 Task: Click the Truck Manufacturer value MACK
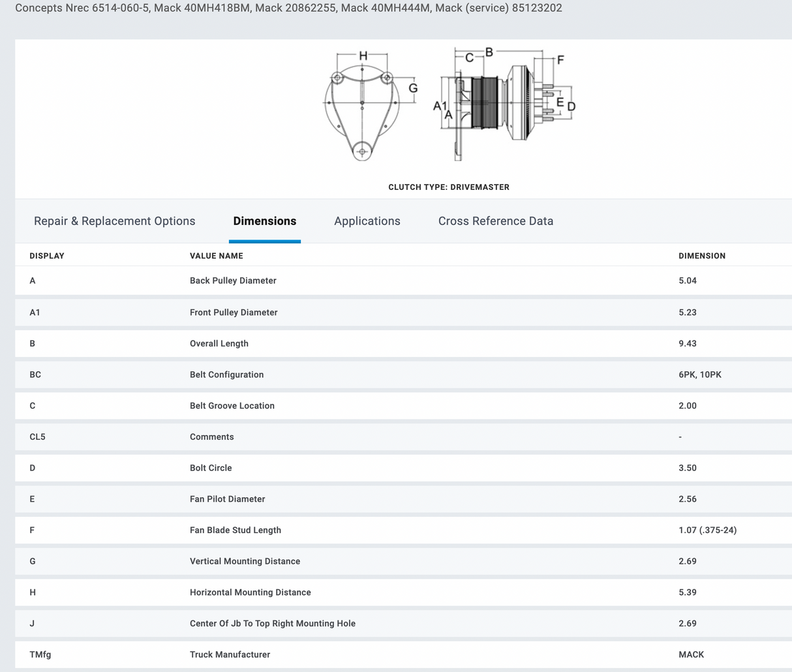[x=691, y=654]
